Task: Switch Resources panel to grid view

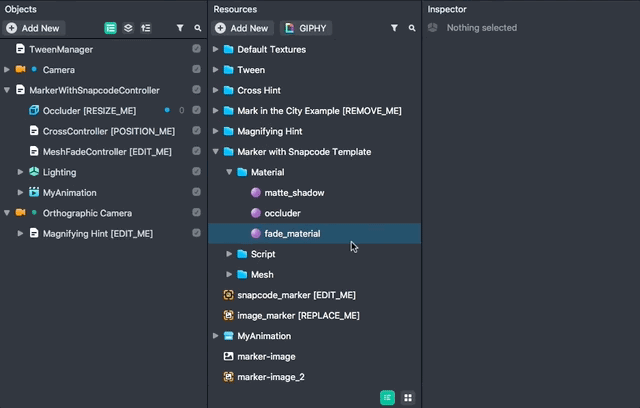Action: point(408,398)
